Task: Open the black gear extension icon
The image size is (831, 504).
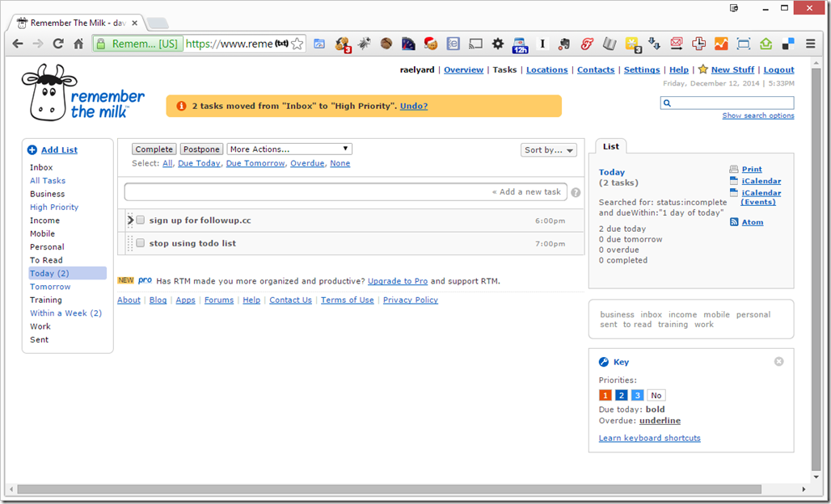Action: [498, 44]
